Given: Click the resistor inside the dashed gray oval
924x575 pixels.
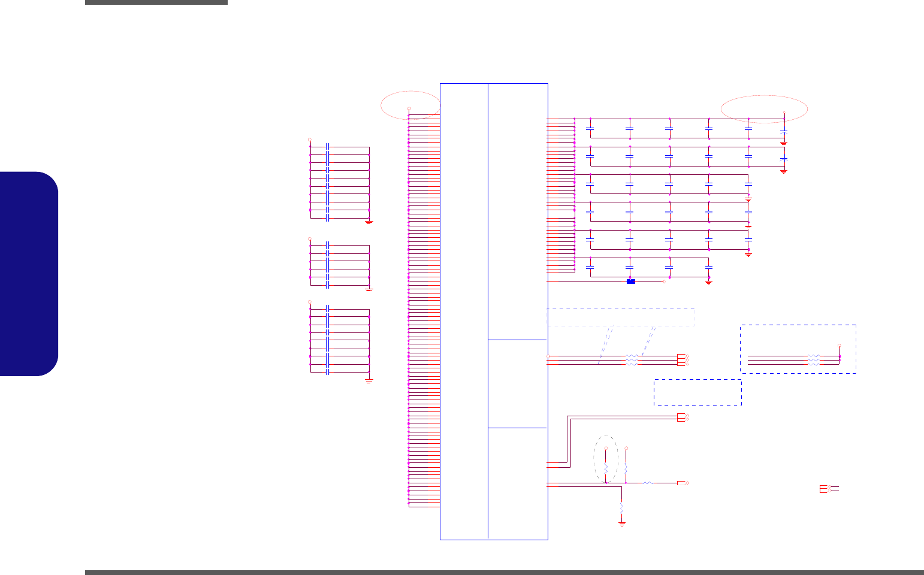Looking at the screenshot, I should (x=606, y=468).
